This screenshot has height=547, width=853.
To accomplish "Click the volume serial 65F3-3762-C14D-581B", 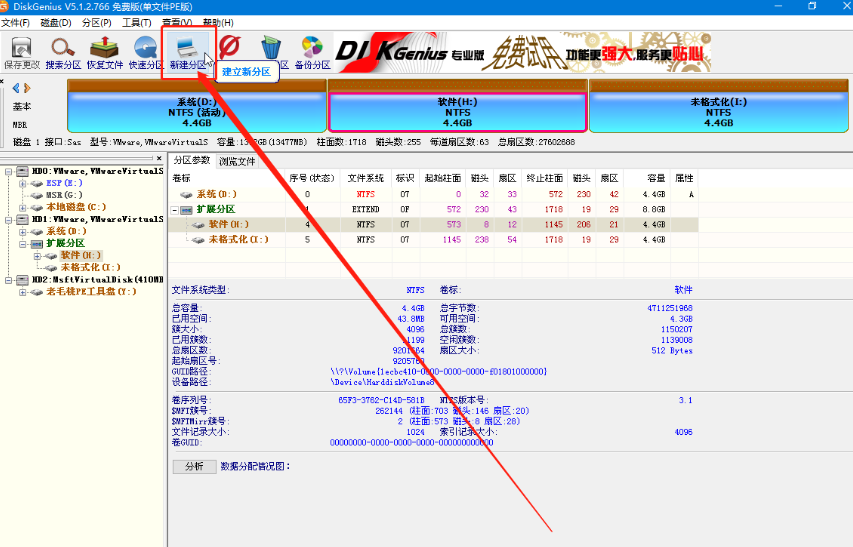I will tap(381, 400).
